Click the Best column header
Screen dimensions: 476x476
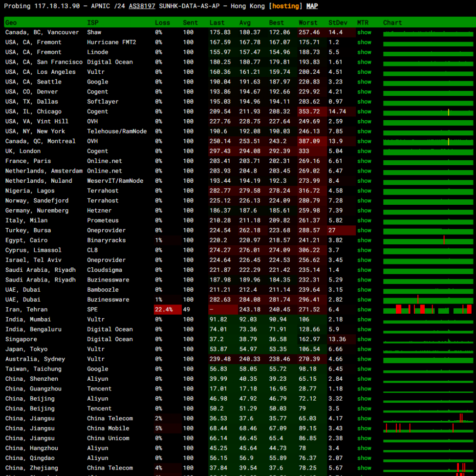(276, 23)
